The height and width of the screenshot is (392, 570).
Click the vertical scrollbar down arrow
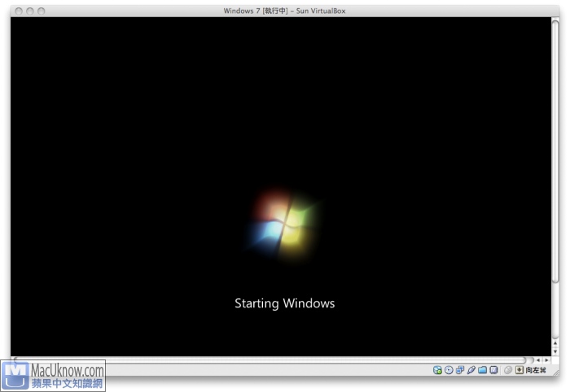[x=555, y=351]
